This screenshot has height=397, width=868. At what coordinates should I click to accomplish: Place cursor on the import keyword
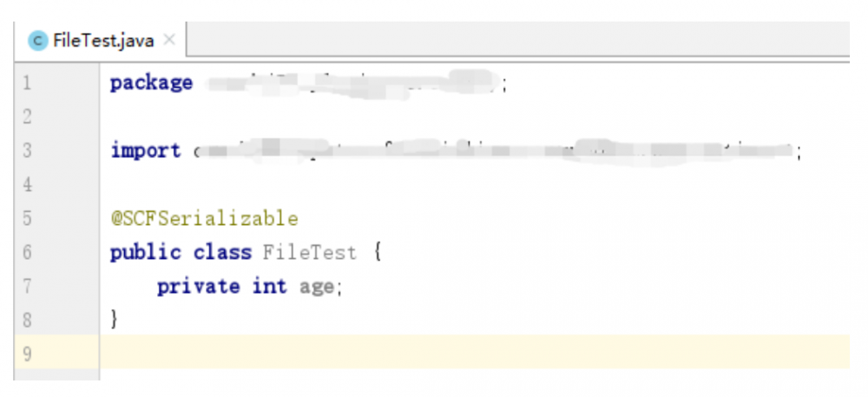point(145,151)
